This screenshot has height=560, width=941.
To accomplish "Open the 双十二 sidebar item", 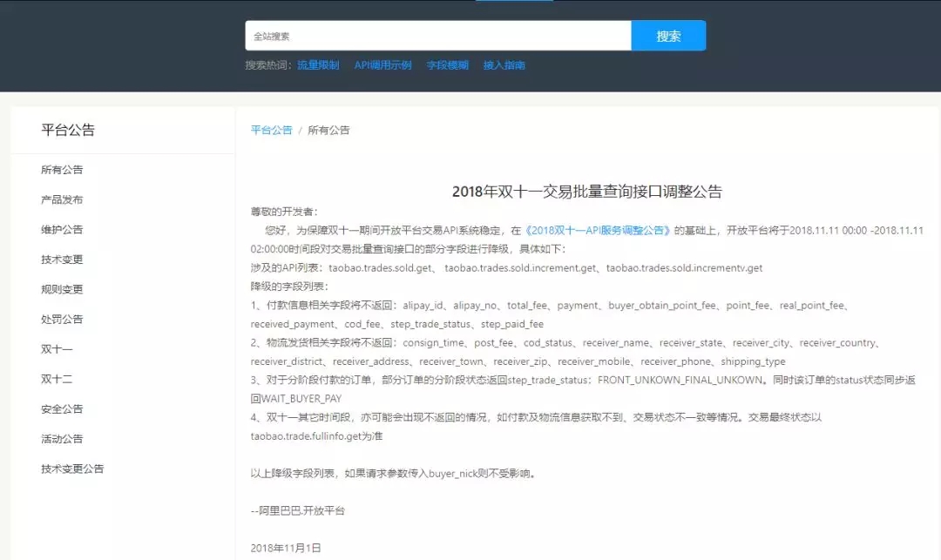I will point(57,379).
